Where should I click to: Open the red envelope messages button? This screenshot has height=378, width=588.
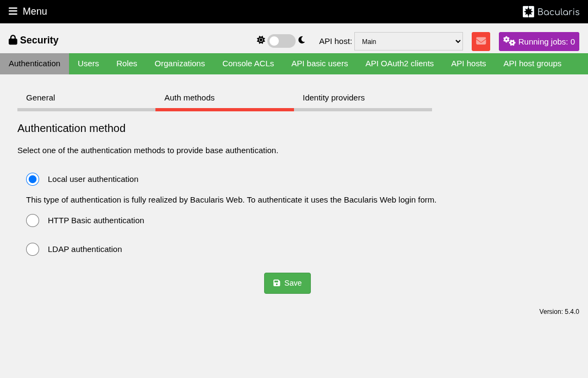tap(481, 41)
